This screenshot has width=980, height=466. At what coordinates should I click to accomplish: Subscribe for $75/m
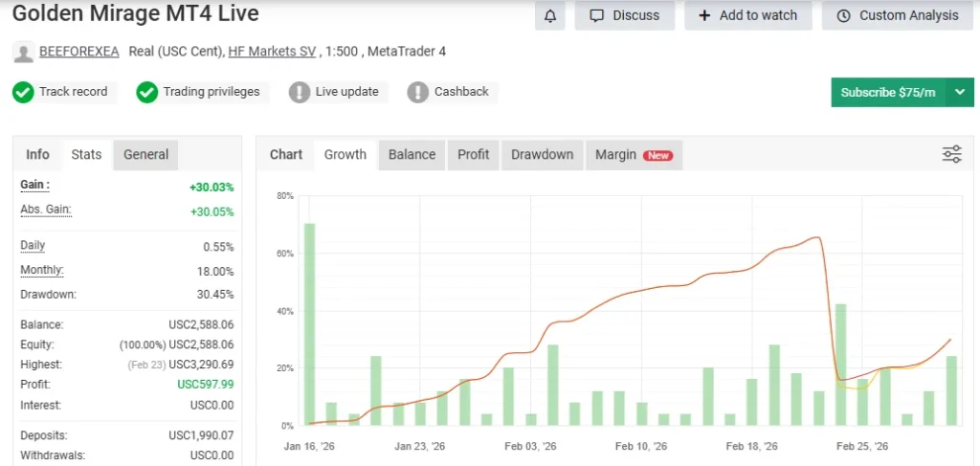tap(888, 93)
